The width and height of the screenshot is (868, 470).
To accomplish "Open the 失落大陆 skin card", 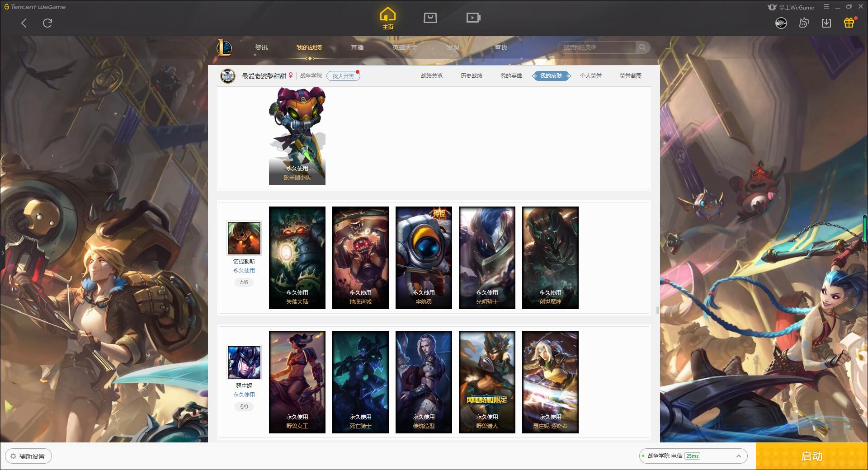I will click(297, 258).
